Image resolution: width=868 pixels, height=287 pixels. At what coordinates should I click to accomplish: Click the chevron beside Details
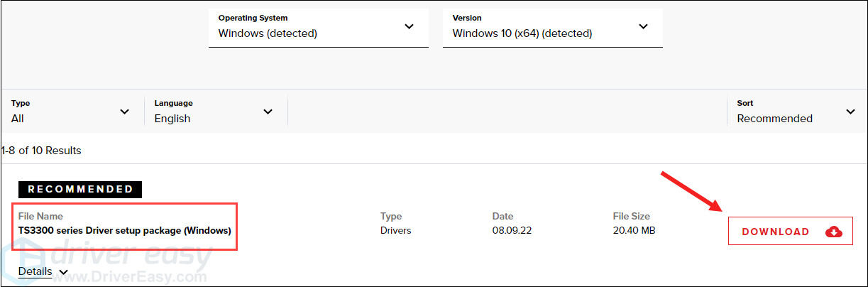pyautogui.click(x=63, y=272)
